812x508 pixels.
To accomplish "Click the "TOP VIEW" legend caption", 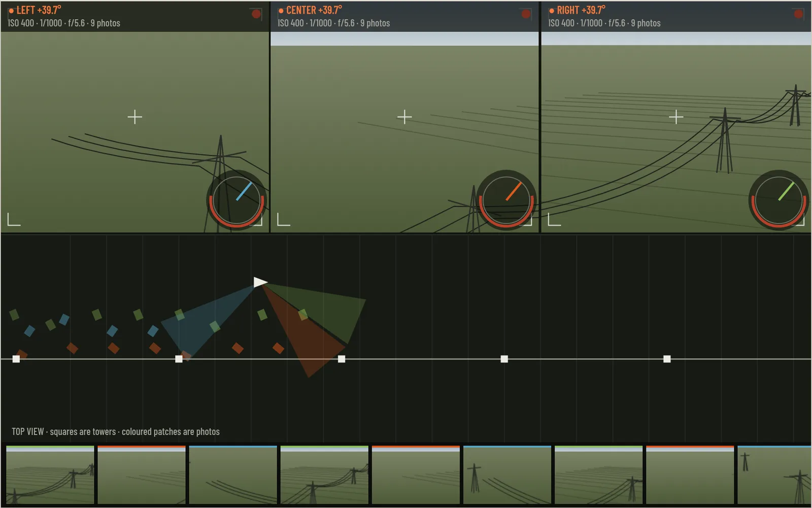I will coord(116,432).
